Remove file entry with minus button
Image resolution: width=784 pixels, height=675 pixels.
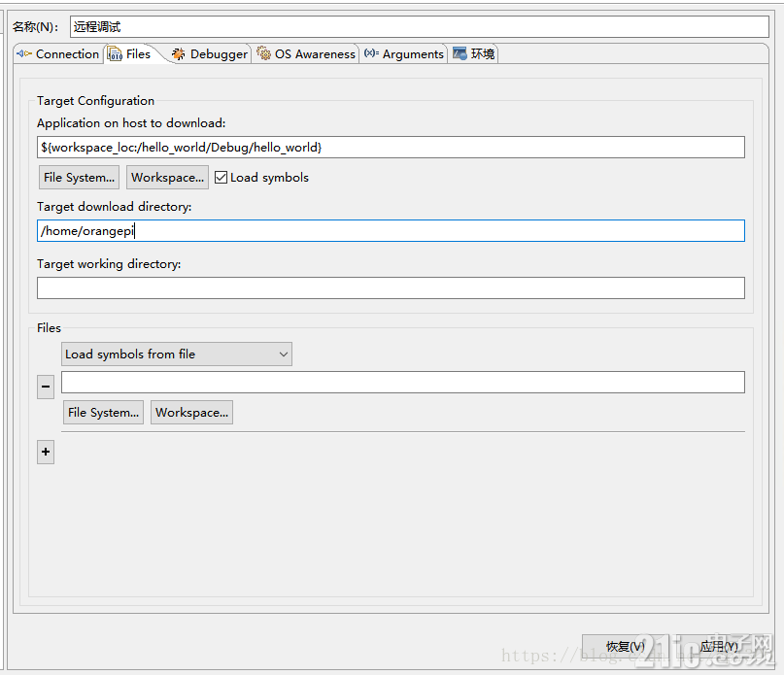click(x=46, y=387)
